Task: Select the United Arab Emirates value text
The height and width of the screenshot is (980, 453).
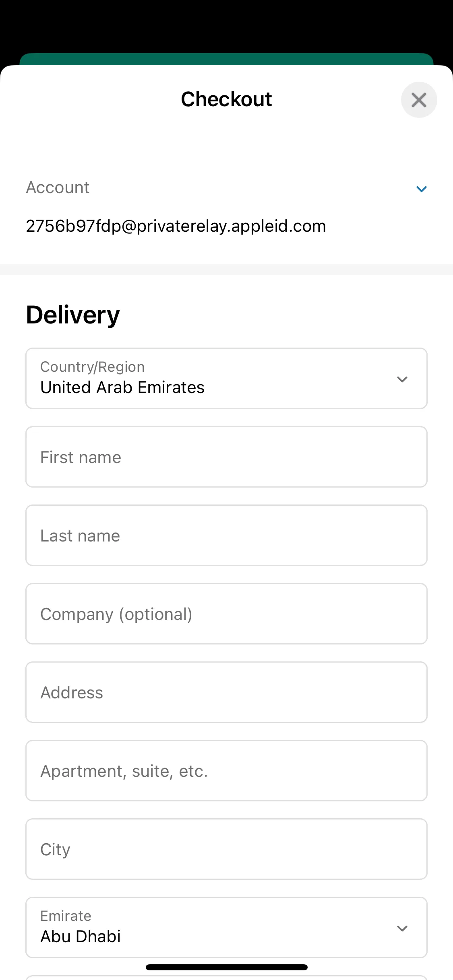Action: tap(122, 387)
